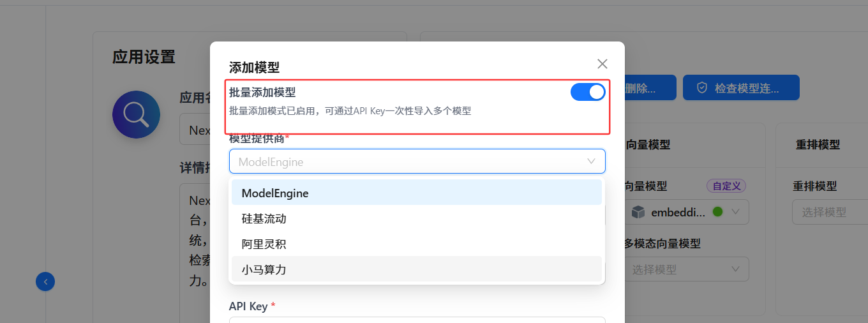Image resolution: width=868 pixels, height=323 pixels.
Task: Close the 添加模型 dialog
Action: pyautogui.click(x=602, y=64)
